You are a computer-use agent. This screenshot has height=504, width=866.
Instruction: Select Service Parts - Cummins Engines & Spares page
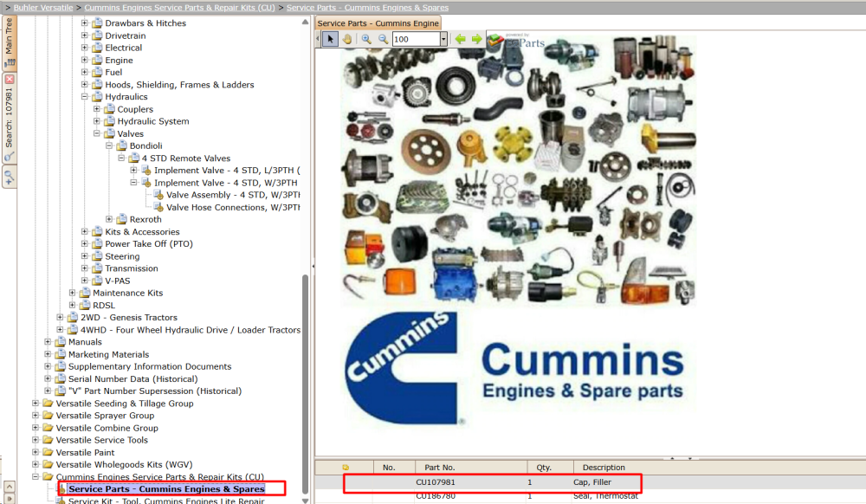[166, 488]
